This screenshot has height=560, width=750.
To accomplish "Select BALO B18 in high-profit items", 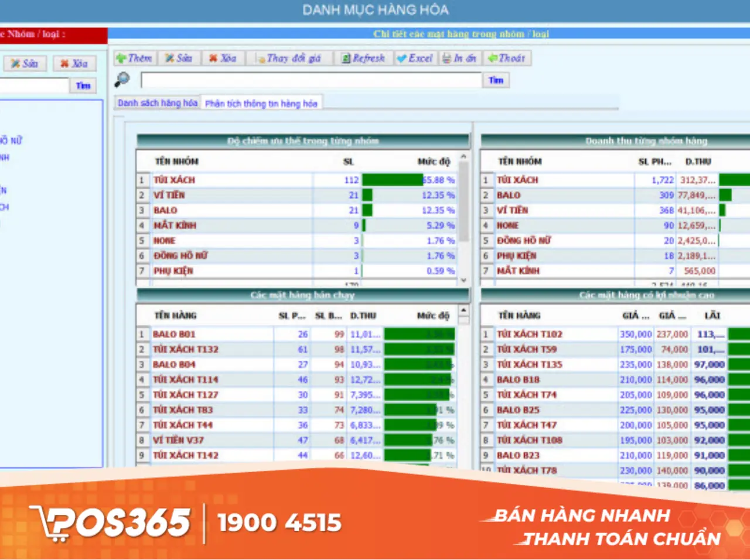I will [x=615, y=380].
